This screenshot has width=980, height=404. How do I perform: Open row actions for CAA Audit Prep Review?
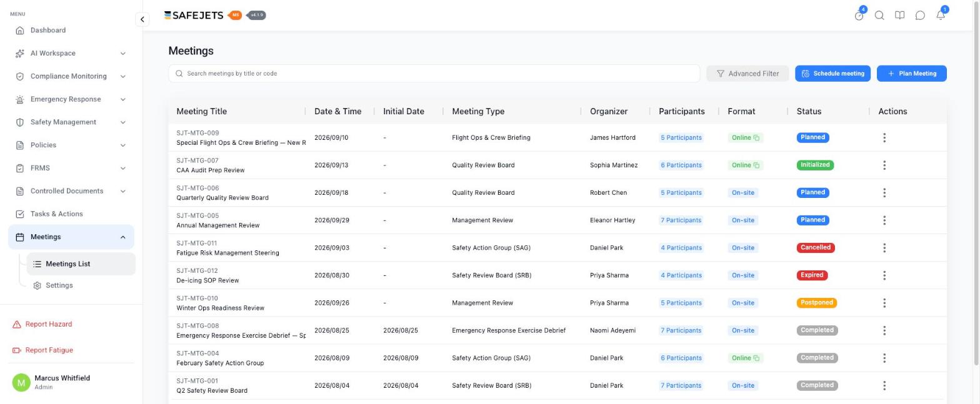[884, 165]
